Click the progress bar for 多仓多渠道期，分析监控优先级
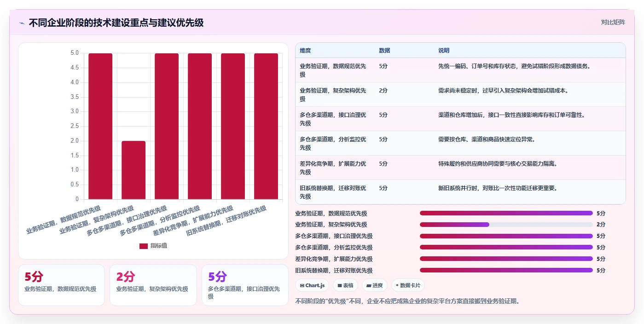 click(506, 248)
